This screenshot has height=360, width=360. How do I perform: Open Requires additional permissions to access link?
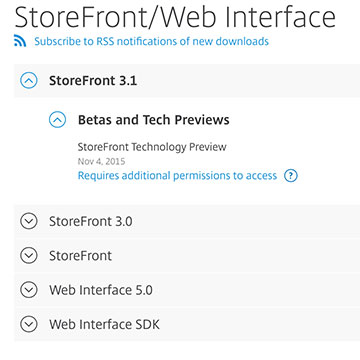[177, 176]
